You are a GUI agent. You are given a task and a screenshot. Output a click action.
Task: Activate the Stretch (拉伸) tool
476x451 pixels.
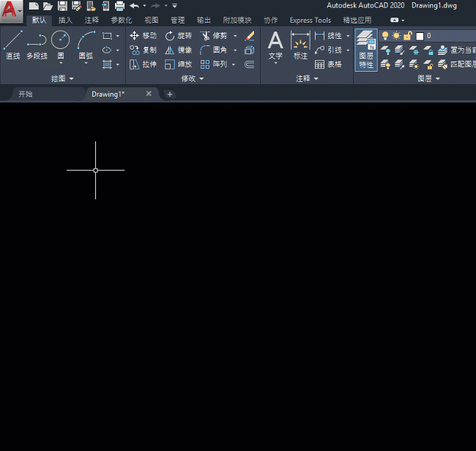coord(143,64)
